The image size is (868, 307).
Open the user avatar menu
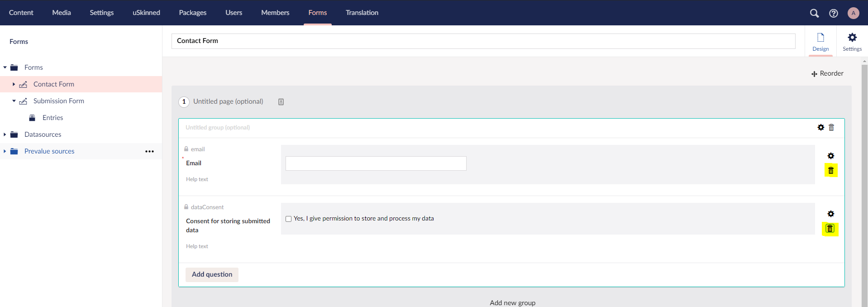[854, 13]
